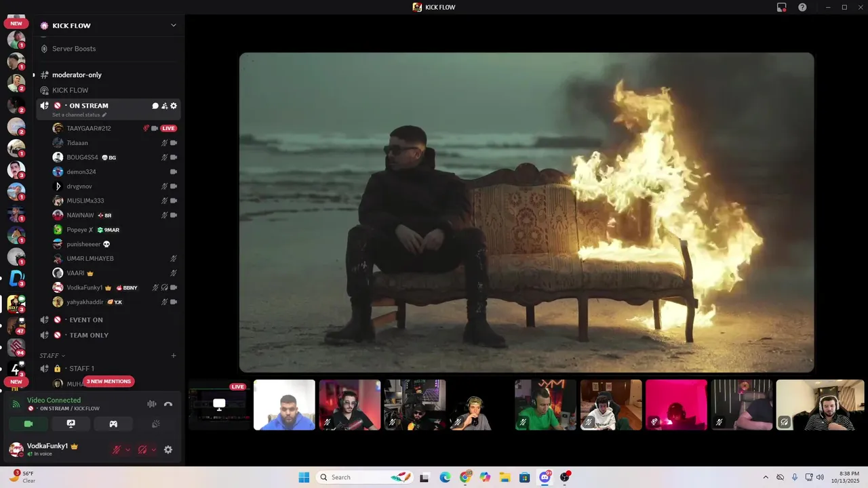
Task: Jump to NEW unread servers above
Action: click(16, 24)
